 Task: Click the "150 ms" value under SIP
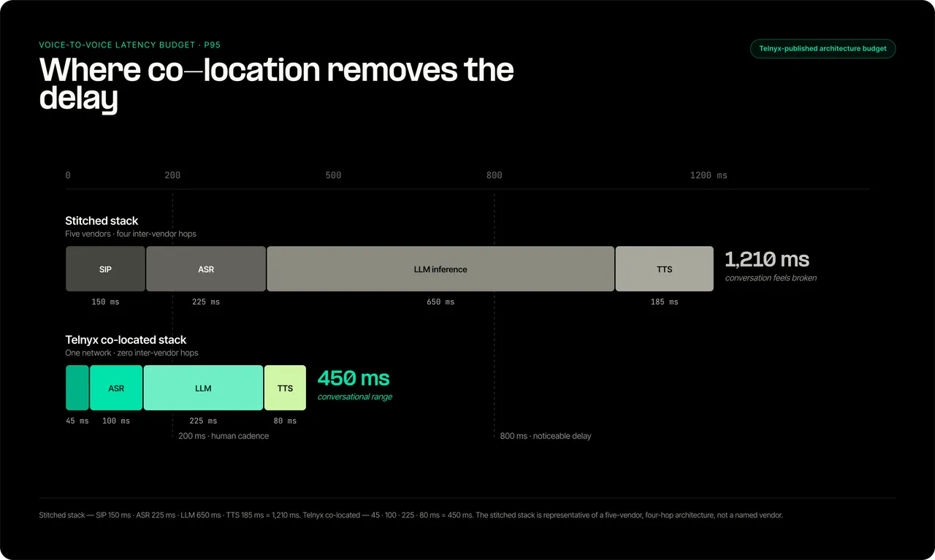[x=105, y=302]
